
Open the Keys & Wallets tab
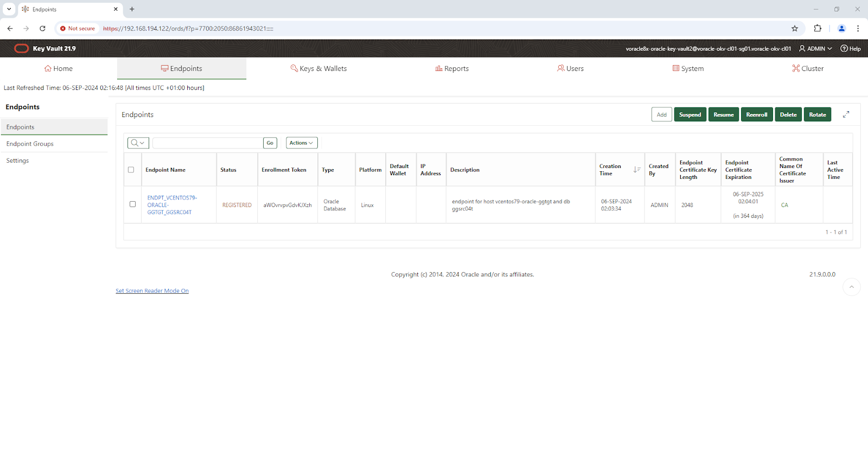(x=318, y=68)
